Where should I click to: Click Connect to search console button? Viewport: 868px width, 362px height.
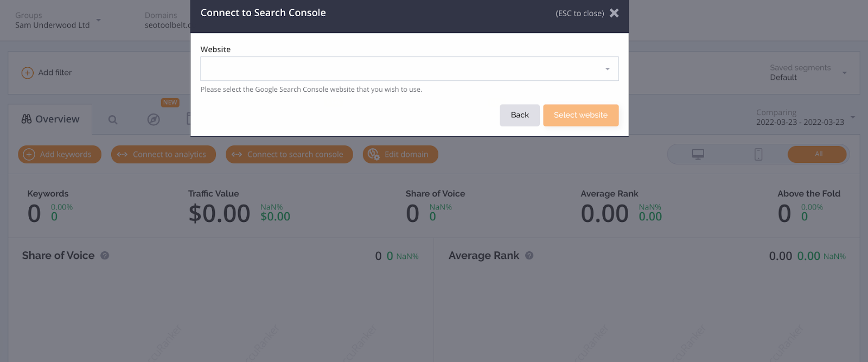click(x=289, y=155)
